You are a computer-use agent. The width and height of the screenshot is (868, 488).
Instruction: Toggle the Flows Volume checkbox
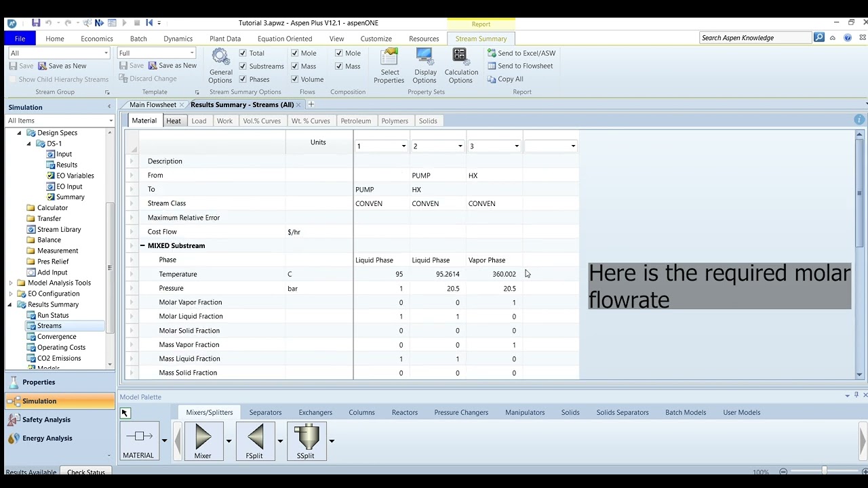point(294,79)
